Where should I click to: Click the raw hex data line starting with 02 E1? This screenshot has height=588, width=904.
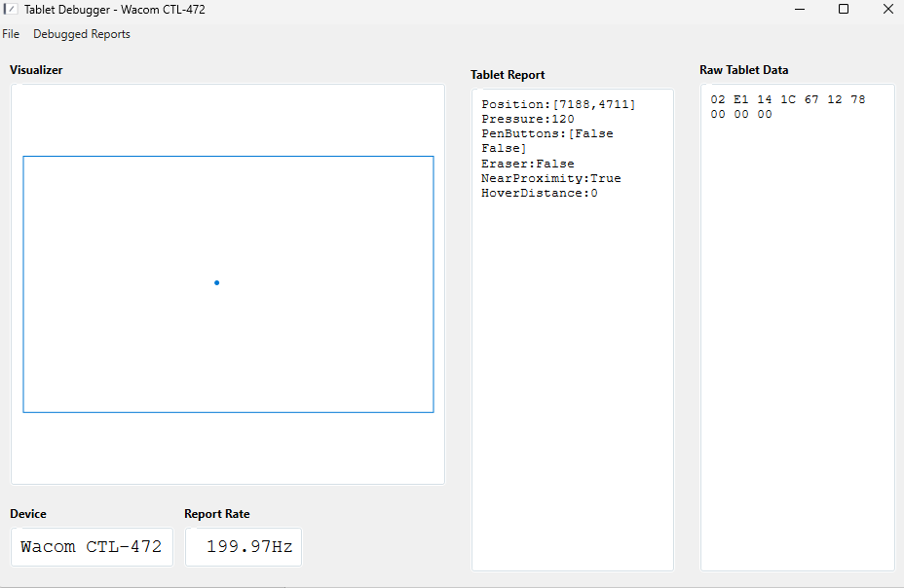(x=787, y=99)
